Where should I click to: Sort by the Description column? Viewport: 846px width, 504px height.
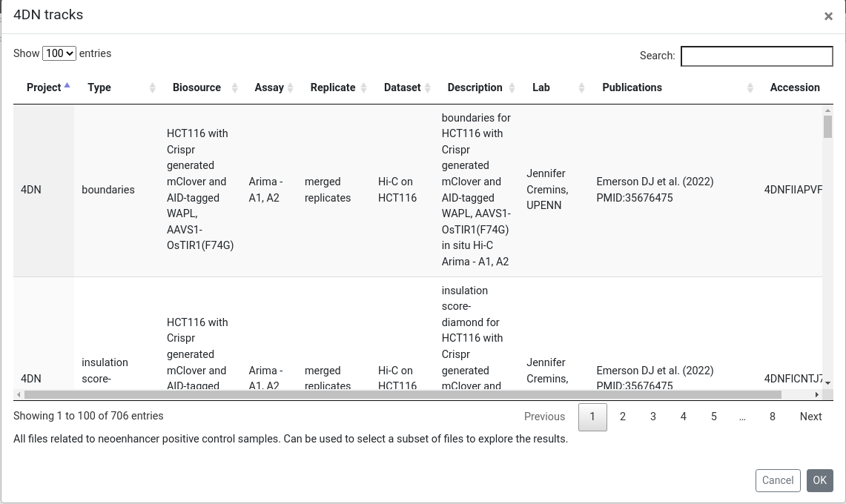tap(511, 87)
